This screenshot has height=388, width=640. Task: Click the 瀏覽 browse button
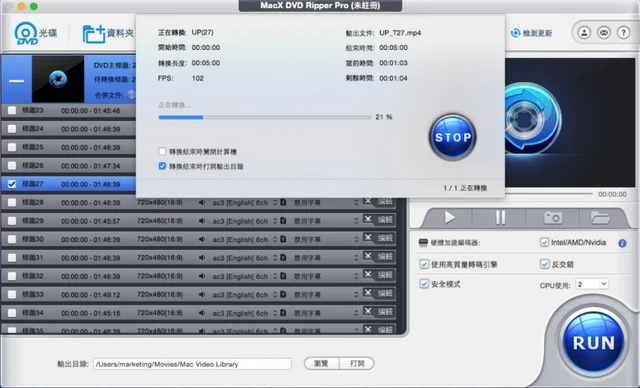(322, 364)
